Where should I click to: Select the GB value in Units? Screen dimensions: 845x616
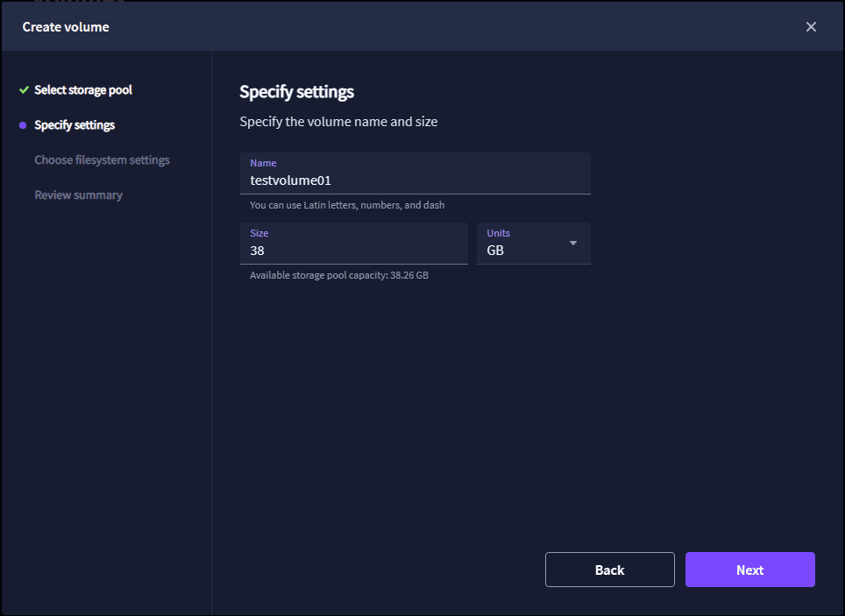point(496,251)
